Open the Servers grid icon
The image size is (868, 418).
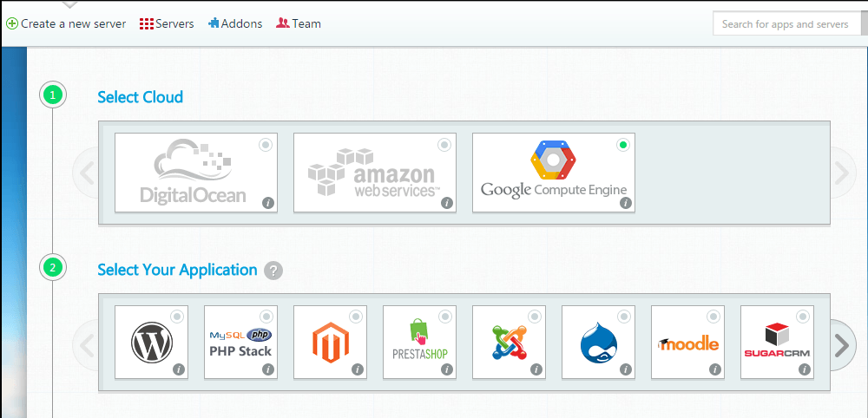(x=147, y=23)
